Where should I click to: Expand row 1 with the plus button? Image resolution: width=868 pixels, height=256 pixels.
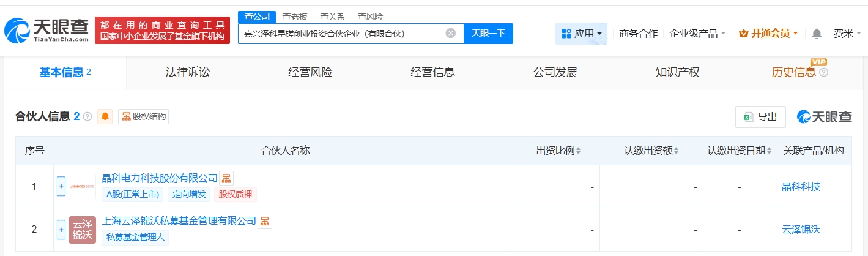pyautogui.click(x=61, y=186)
